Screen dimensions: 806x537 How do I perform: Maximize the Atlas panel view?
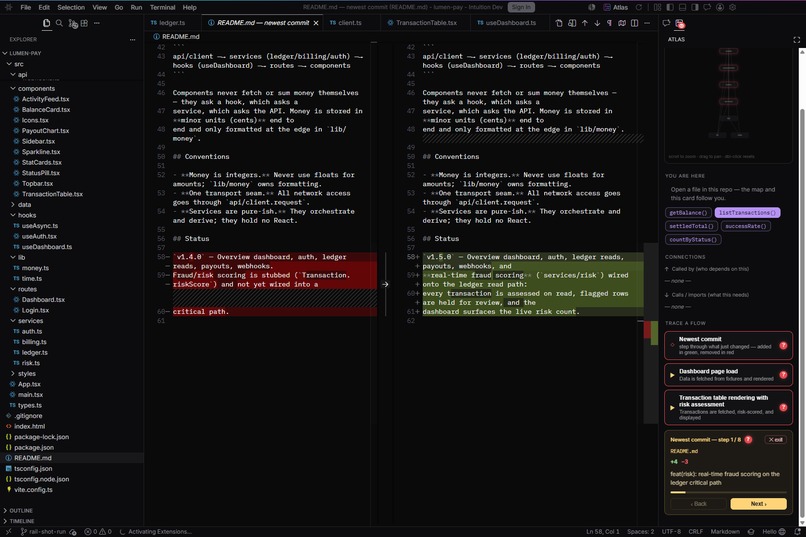click(796, 40)
